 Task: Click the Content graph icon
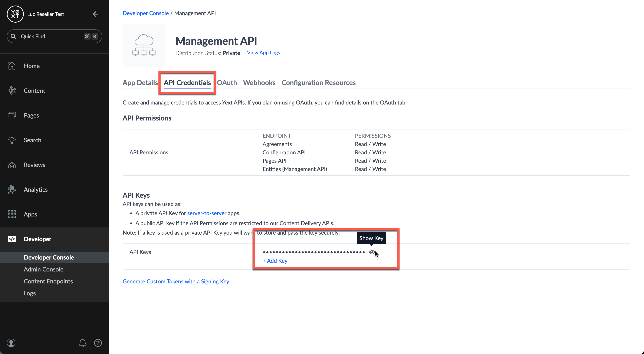(12, 90)
